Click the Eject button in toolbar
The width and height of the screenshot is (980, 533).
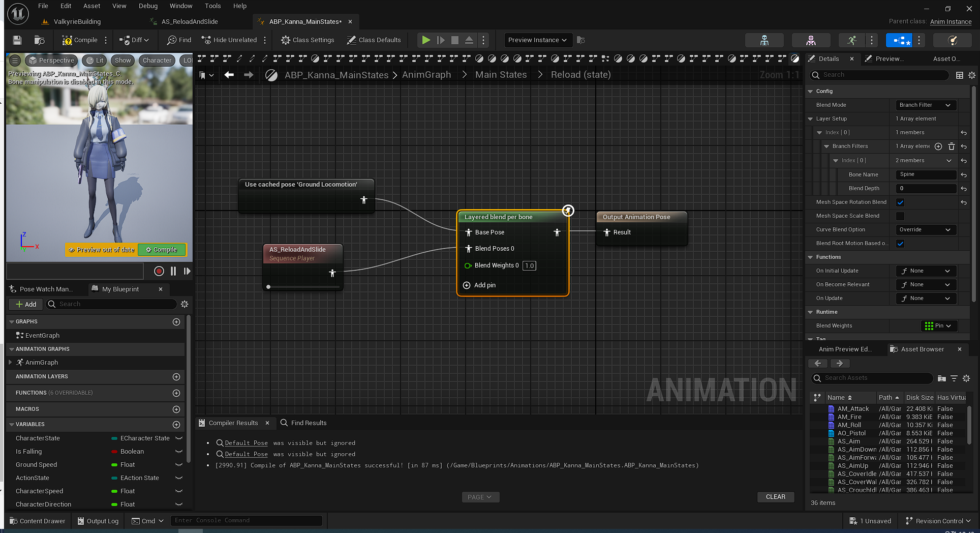469,40
